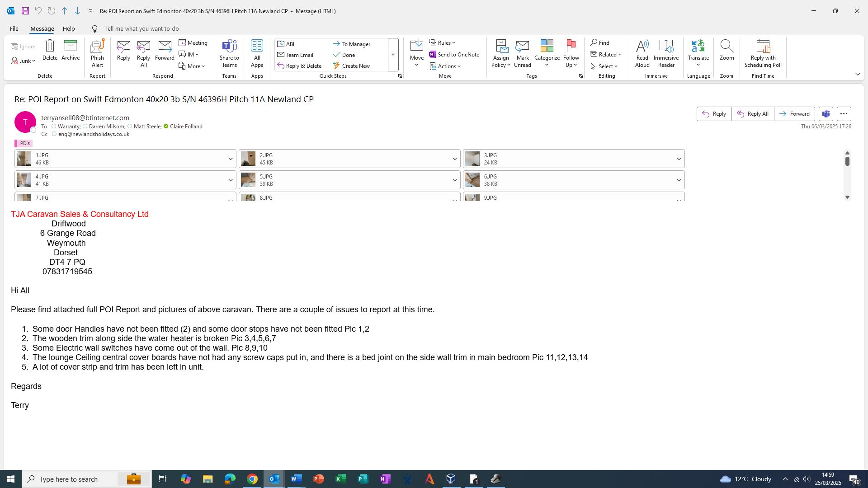
Task: Open the File menu tab
Action: 14,28
